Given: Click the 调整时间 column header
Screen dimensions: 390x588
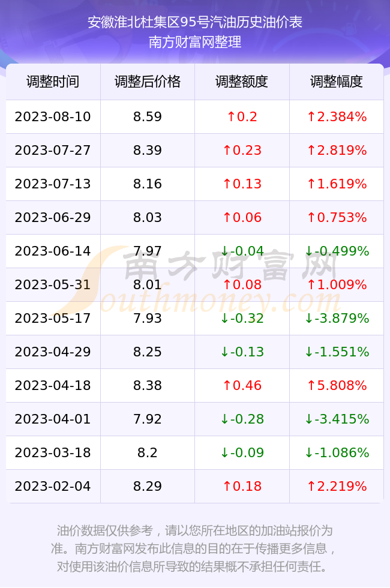Looking at the screenshot, I should (53, 82).
